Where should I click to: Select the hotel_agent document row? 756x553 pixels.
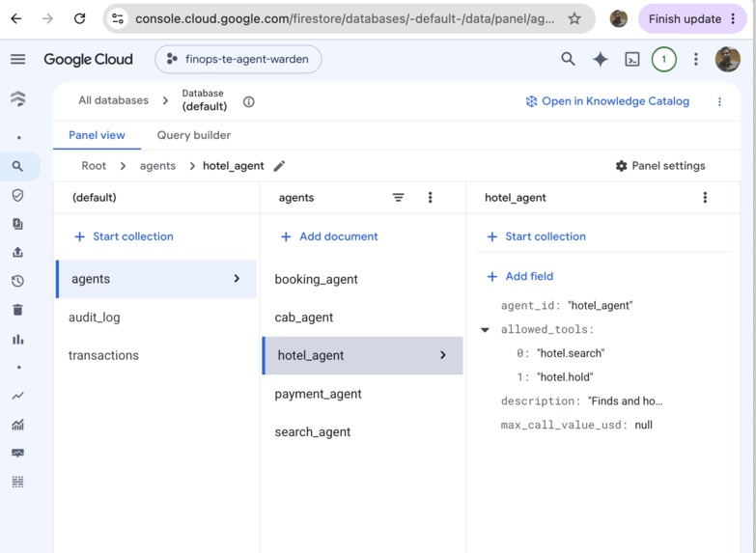tap(363, 356)
